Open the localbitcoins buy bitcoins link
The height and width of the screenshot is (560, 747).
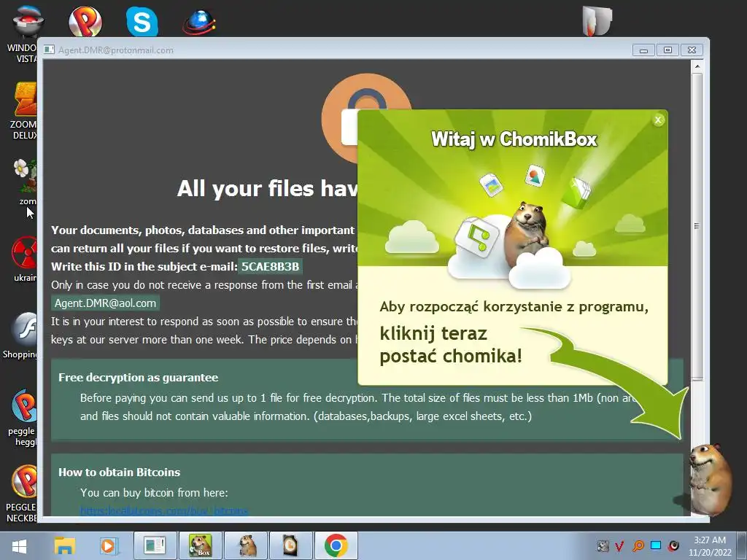[164, 511]
